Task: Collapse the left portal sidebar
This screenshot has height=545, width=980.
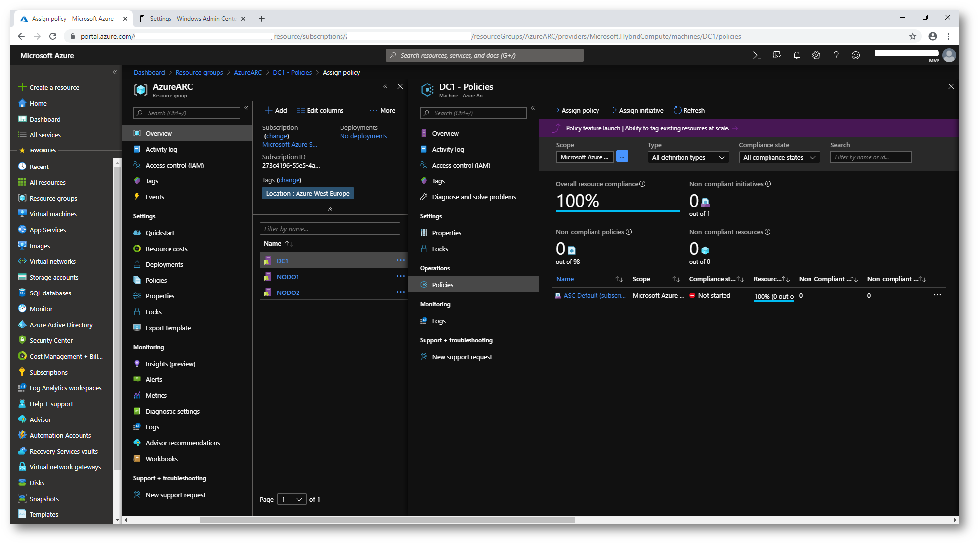Action: (114, 72)
